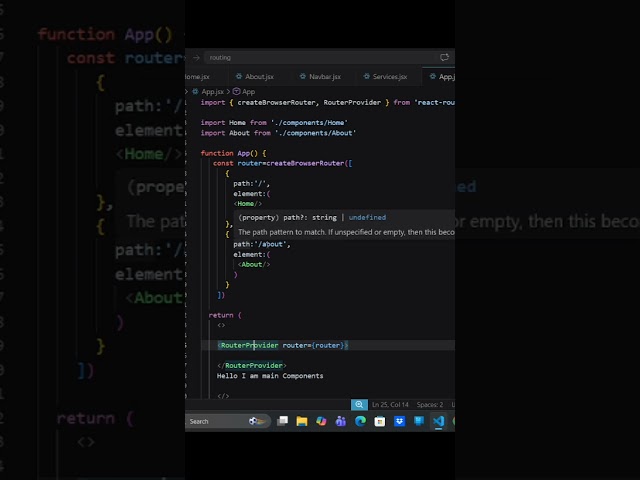The height and width of the screenshot is (480, 640).
Task: Switch to the About.jsx tab
Action: (255, 77)
